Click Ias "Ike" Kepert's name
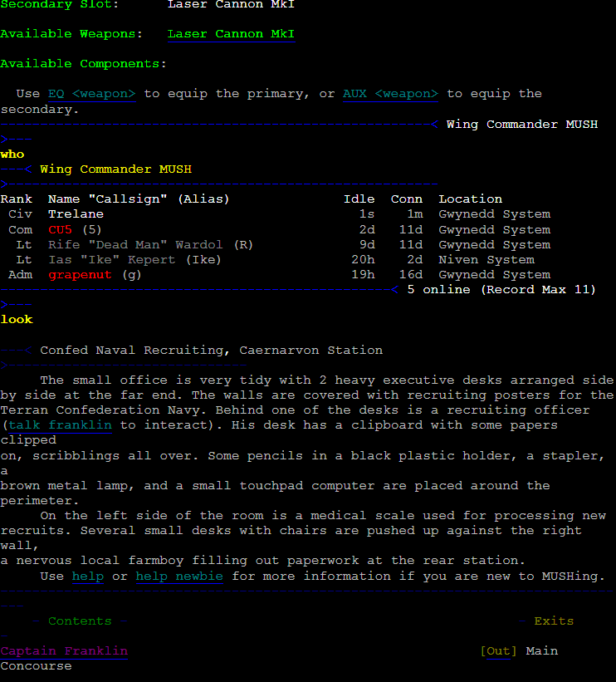Image resolution: width=616 pixels, height=682 pixels. [112, 260]
